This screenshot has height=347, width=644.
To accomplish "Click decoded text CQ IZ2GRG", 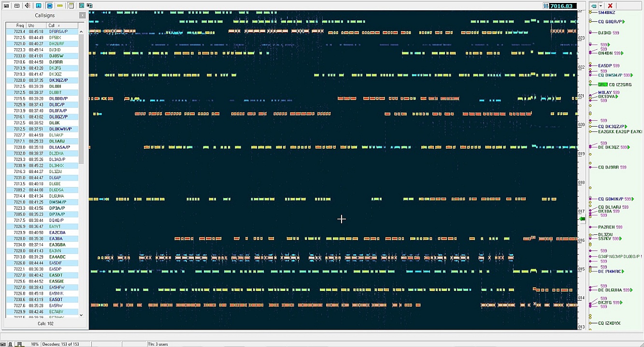I will (620, 85).
